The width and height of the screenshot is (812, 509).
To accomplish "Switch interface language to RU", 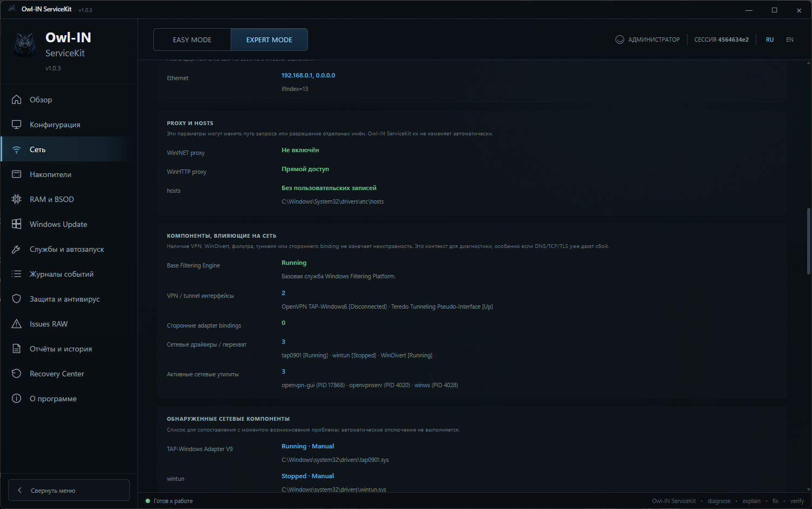I will click(770, 40).
